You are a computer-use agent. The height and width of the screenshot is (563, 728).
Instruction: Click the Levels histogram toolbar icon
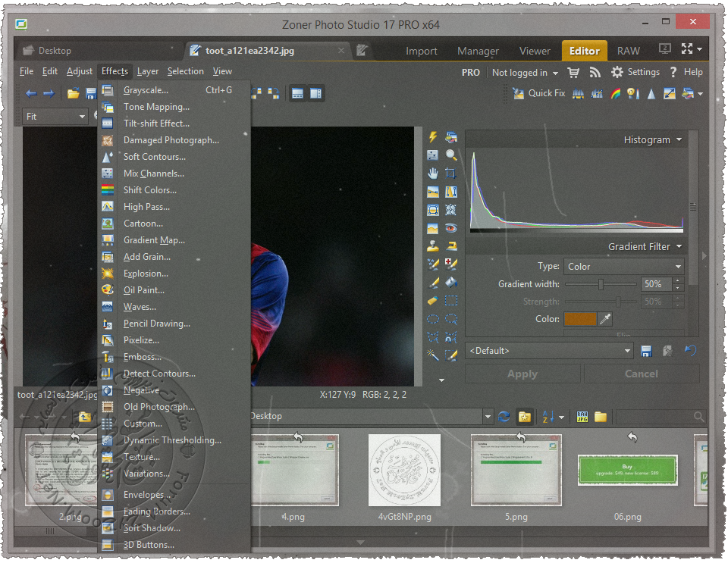578,94
